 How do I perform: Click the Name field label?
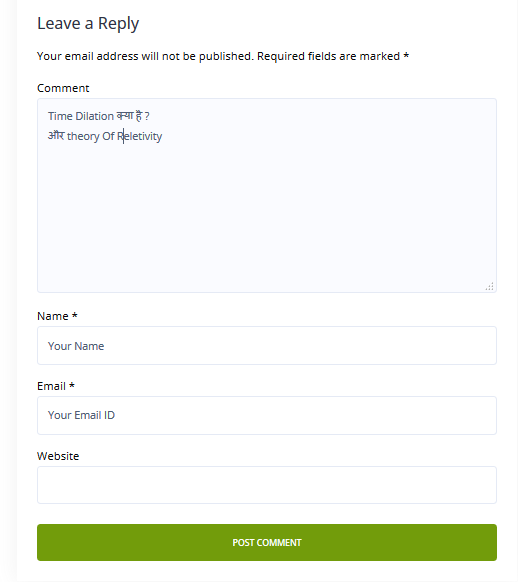[53, 316]
